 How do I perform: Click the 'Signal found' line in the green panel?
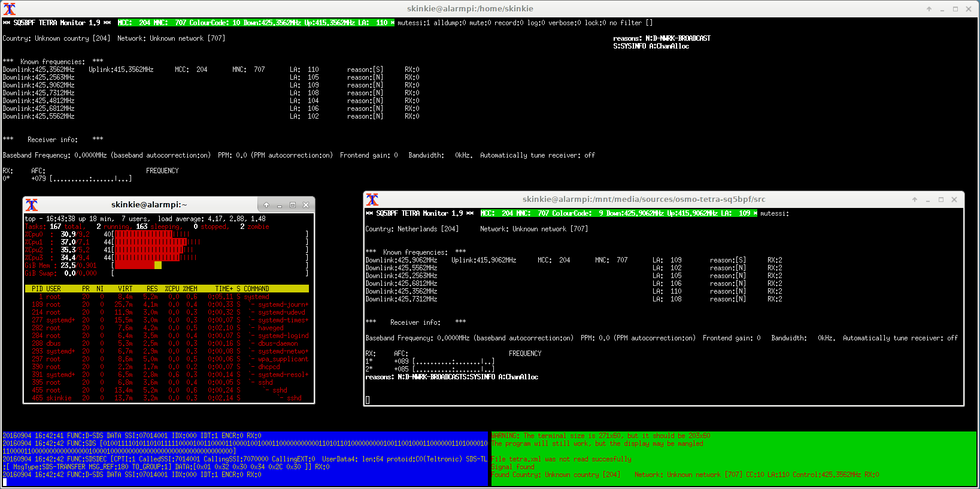click(512, 467)
